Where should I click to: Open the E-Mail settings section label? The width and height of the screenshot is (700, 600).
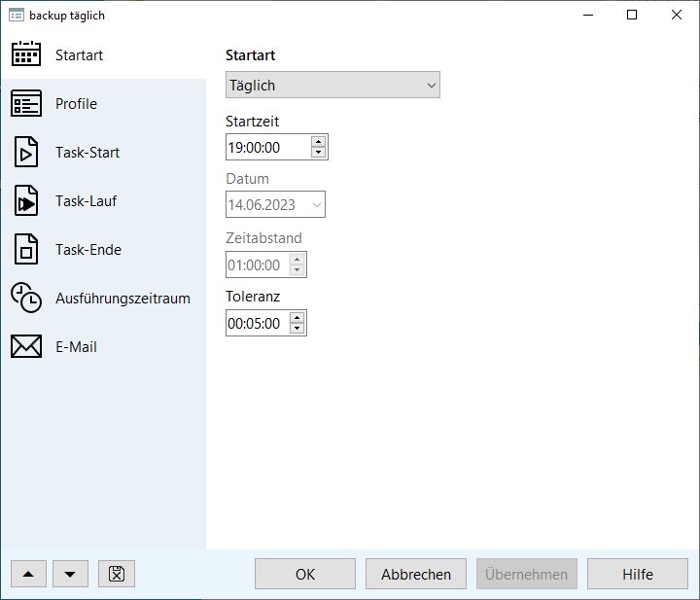click(76, 347)
